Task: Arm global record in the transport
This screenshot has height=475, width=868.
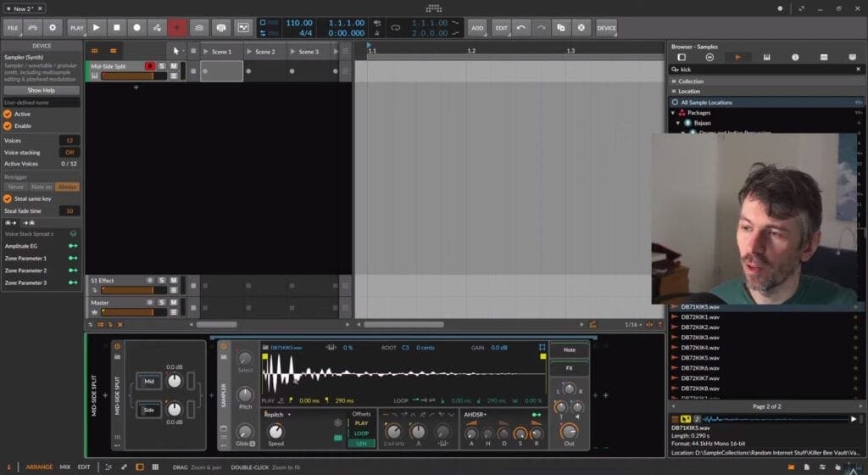Action: pos(136,28)
